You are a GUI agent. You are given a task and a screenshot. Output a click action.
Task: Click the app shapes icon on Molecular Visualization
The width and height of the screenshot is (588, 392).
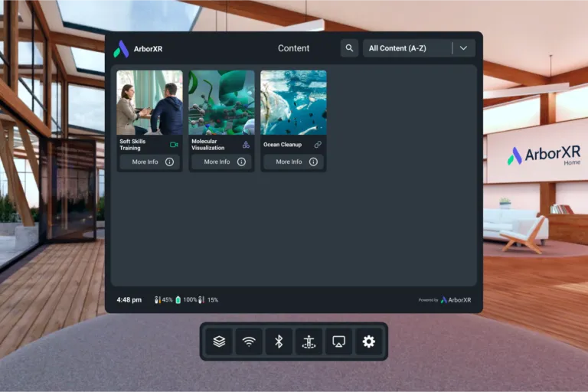click(x=246, y=145)
